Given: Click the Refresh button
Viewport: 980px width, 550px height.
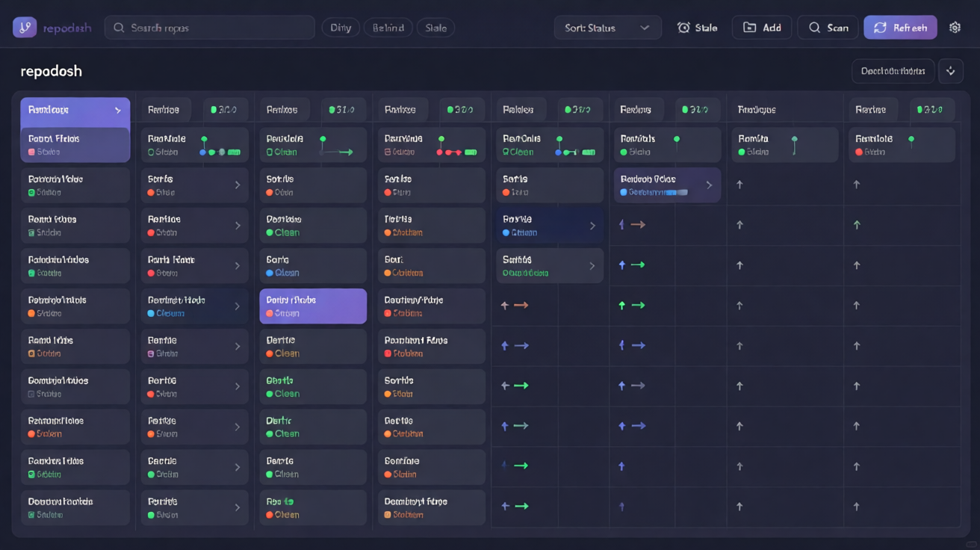Looking at the screenshot, I should pyautogui.click(x=900, y=28).
